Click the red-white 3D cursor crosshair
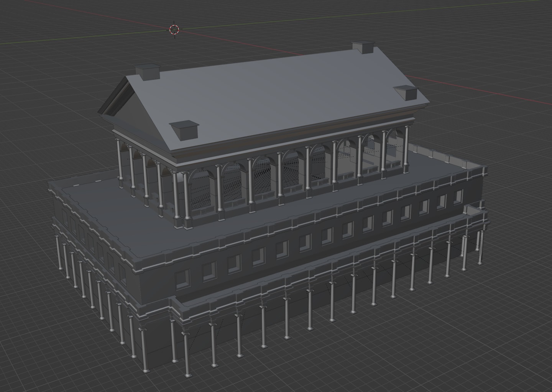The image size is (552, 392). pyautogui.click(x=174, y=30)
